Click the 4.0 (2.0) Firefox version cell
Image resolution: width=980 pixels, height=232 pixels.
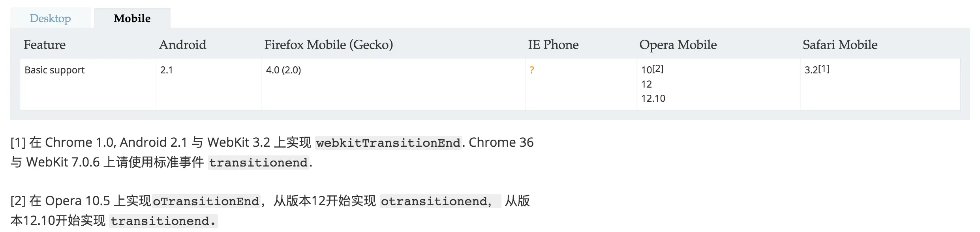pos(283,70)
